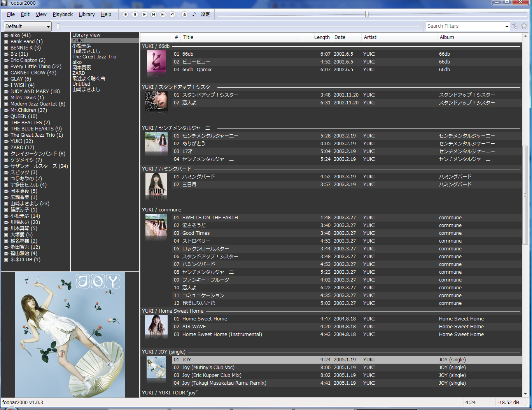The image size is (532, 410).
Task: Open 設定 preferences from the toolbar
Action: point(205,14)
